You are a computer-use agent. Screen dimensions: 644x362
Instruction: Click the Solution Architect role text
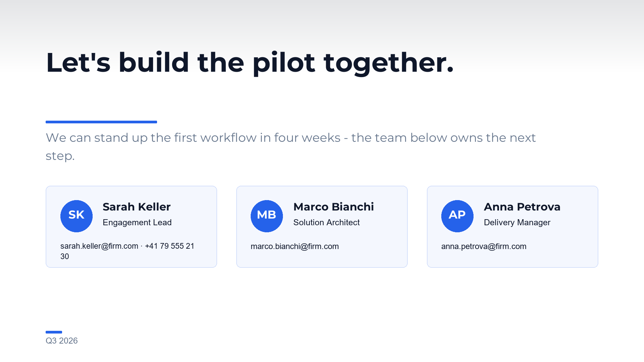click(327, 223)
